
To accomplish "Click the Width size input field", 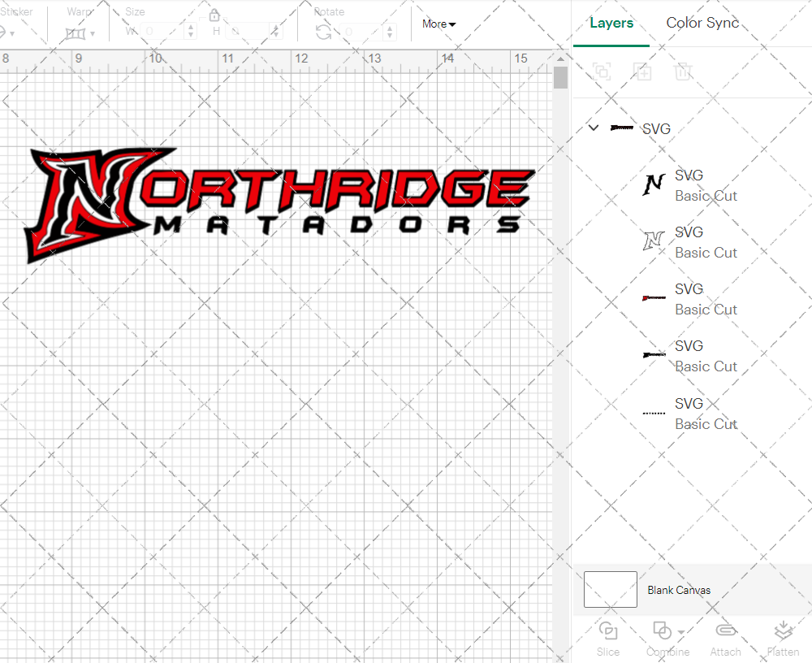I will click(x=162, y=31).
